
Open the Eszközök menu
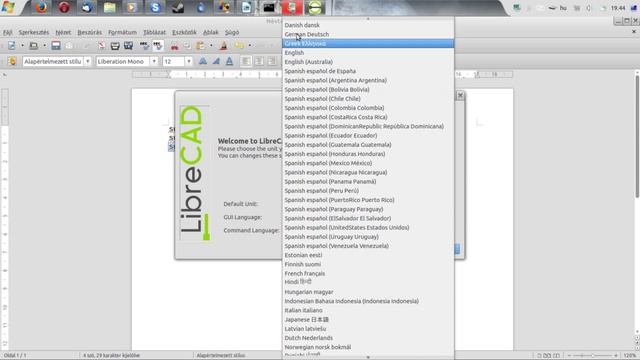[184, 32]
